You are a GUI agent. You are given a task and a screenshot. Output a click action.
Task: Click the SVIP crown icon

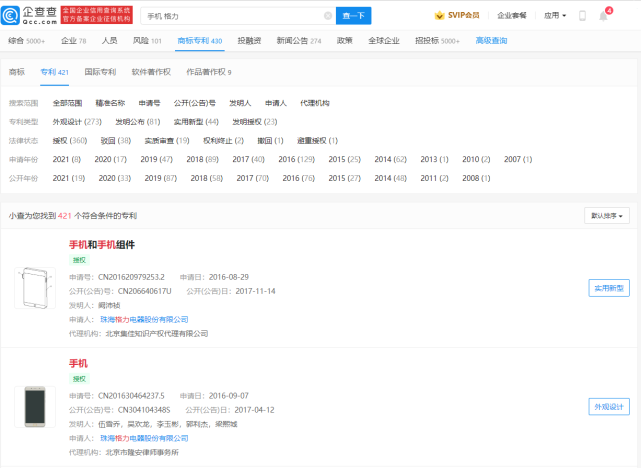[x=439, y=16]
